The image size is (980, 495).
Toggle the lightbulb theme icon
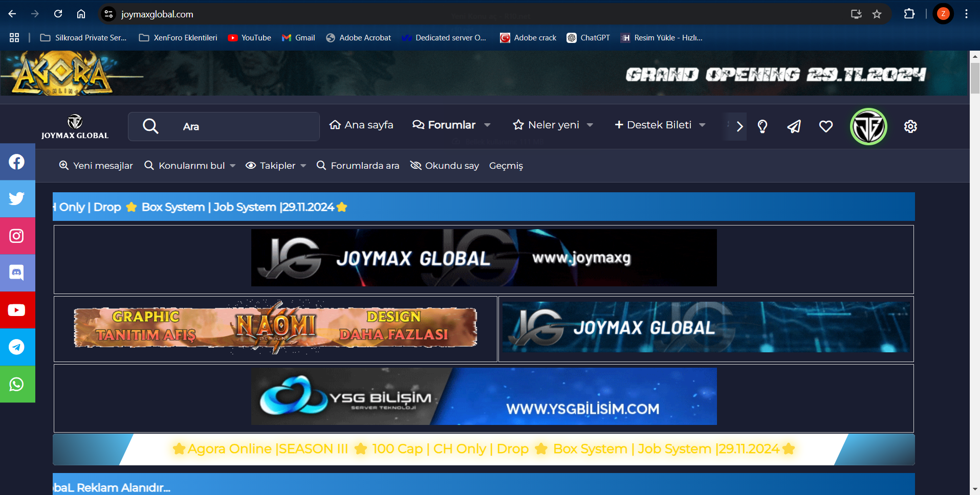pos(763,126)
